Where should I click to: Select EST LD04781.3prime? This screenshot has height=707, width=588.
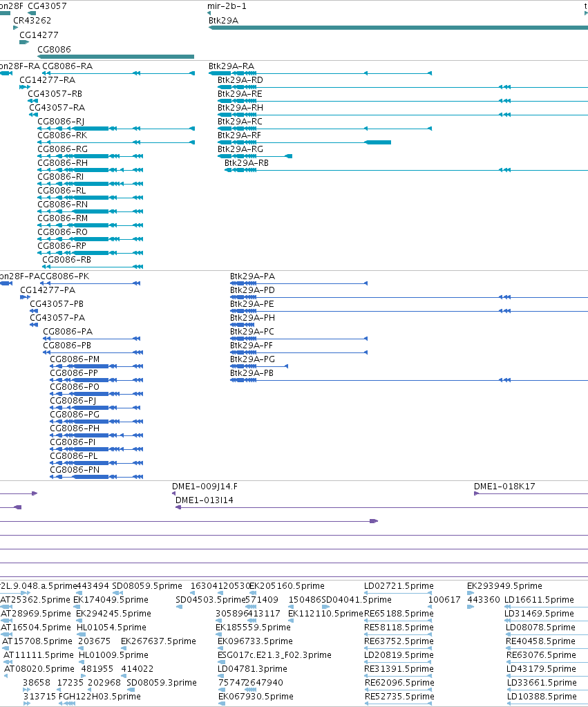pos(252,669)
